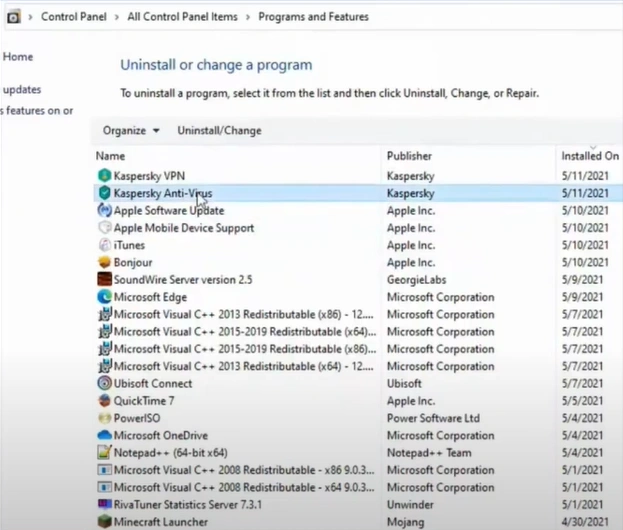Click the Control Panel icon in address bar

[x=13, y=17]
